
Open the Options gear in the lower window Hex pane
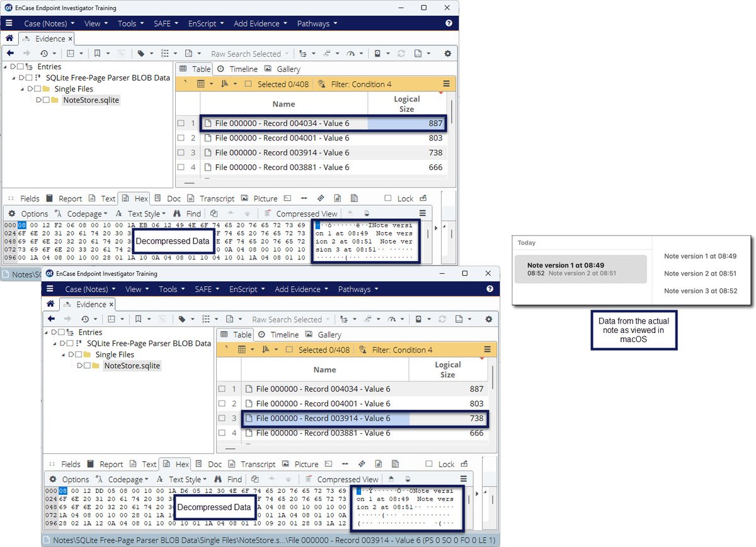pyautogui.click(x=52, y=480)
